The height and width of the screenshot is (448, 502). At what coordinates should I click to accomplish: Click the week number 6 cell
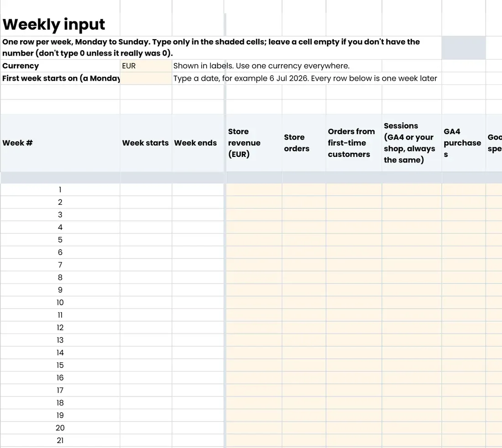pyautogui.click(x=60, y=252)
